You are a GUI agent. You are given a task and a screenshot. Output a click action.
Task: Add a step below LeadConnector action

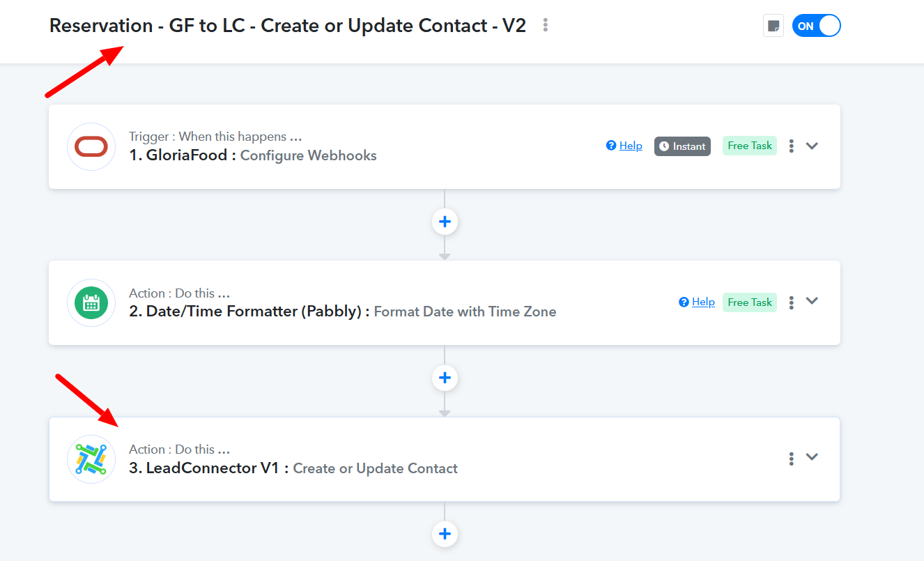[445, 534]
